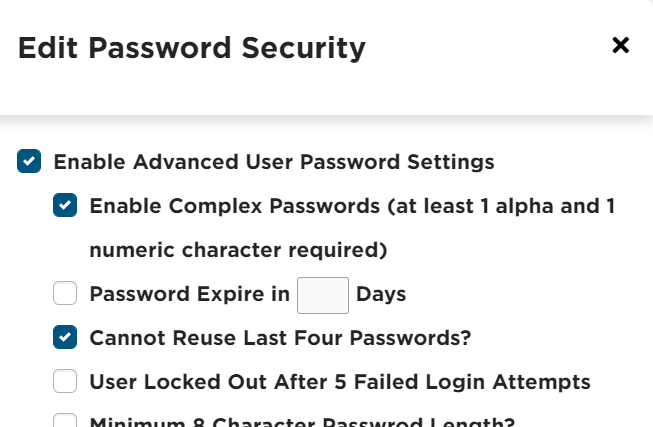Untick Cannot Reuse Last Four Passwords checkbox
The width and height of the screenshot is (653, 427).
click(65, 338)
